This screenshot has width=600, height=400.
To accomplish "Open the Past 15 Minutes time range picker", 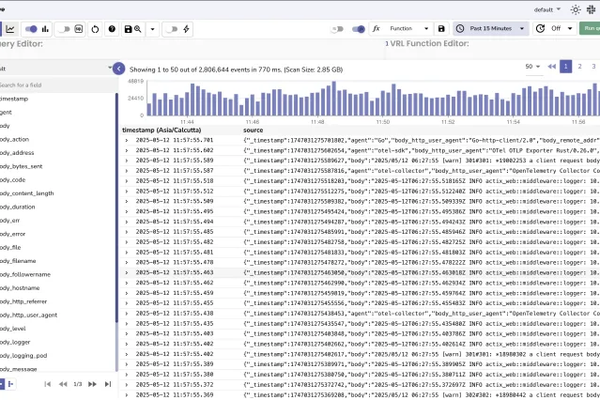I will click(x=491, y=29).
